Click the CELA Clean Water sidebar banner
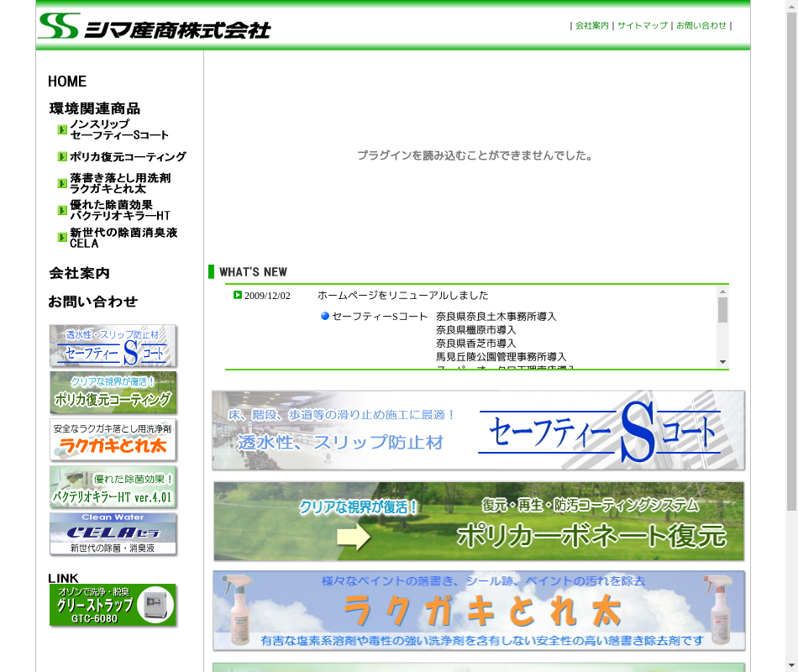The width and height of the screenshot is (798, 672). (113, 534)
